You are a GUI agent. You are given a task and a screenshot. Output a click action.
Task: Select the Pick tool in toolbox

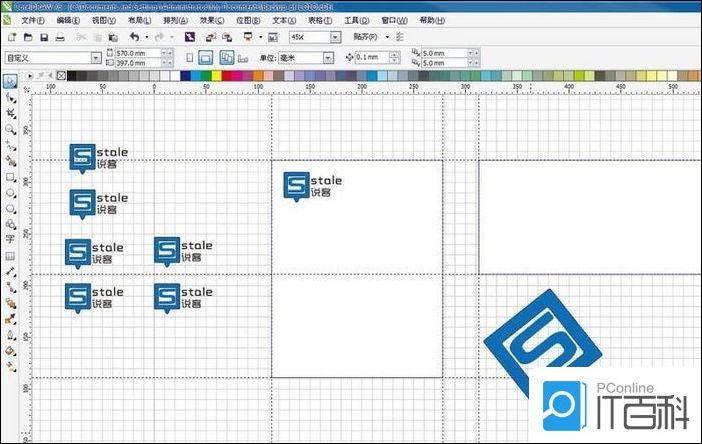[x=10, y=81]
